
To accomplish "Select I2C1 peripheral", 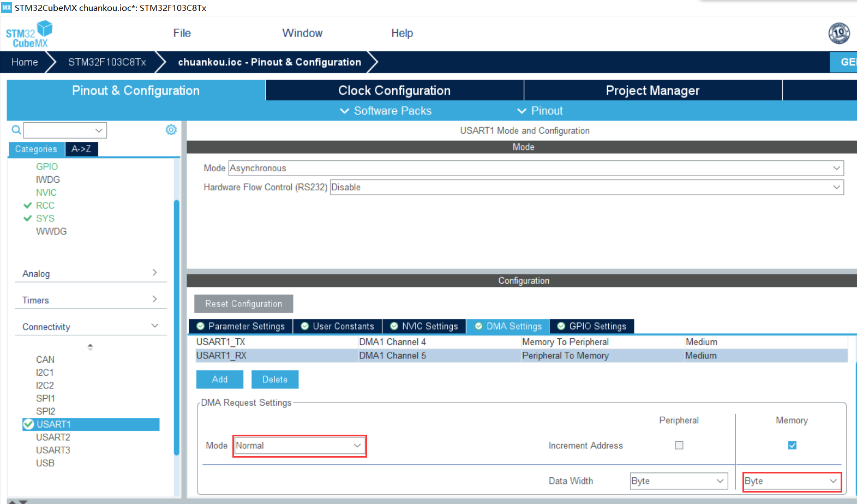I will (x=45, y=373).
